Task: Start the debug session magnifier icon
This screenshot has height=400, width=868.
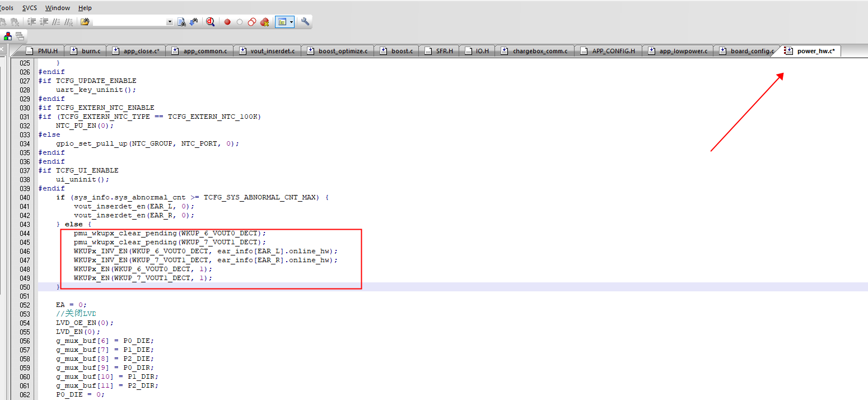Action: pyautogui.click(x=211, y=22)
